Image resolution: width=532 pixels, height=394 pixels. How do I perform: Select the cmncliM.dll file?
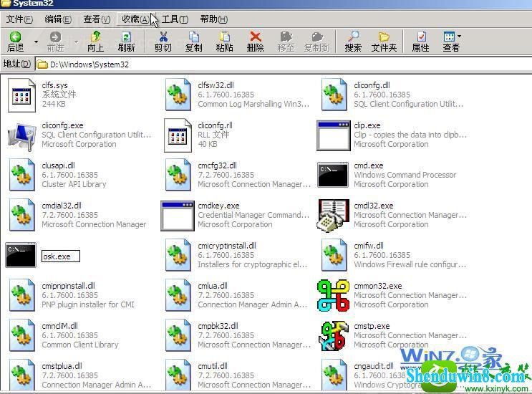click(64, 335)
